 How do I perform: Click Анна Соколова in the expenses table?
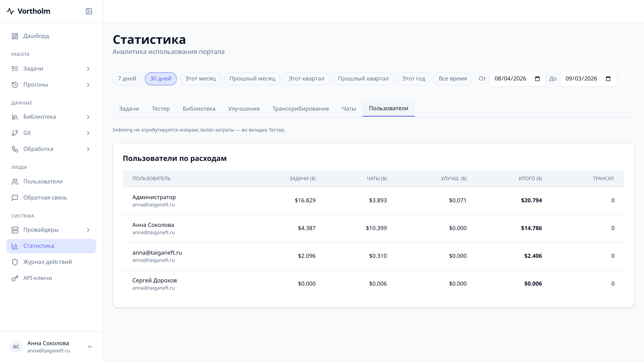pos(153,225)
